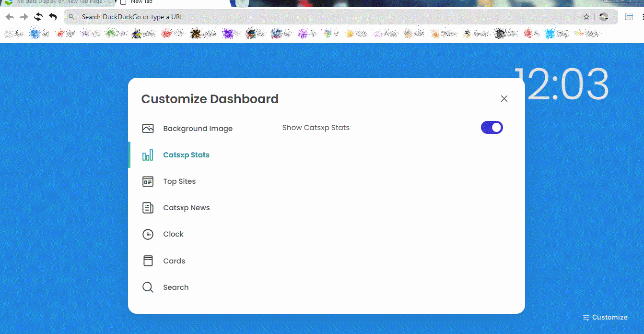Open Top Sites settings

[179, 181]
